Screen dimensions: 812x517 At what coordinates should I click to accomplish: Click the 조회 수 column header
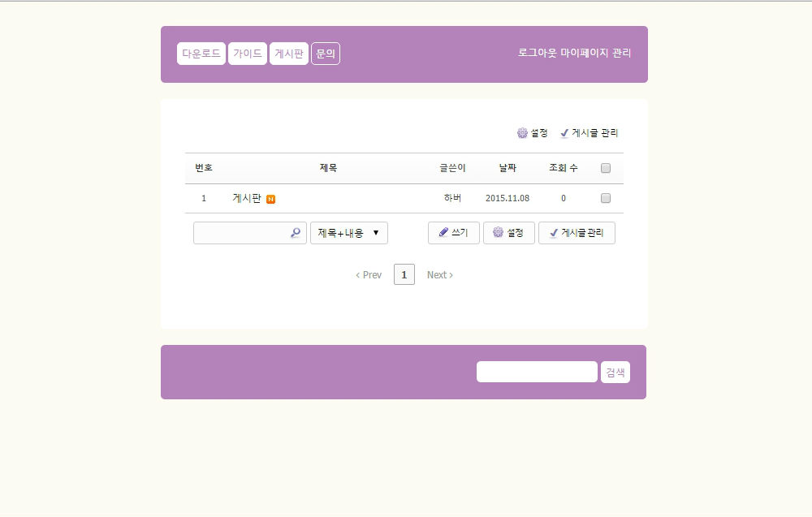click(564, 168)
